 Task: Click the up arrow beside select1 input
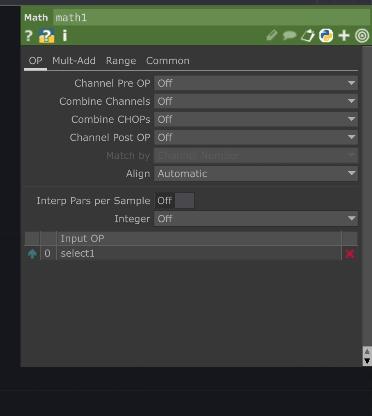tap(32, 254)
